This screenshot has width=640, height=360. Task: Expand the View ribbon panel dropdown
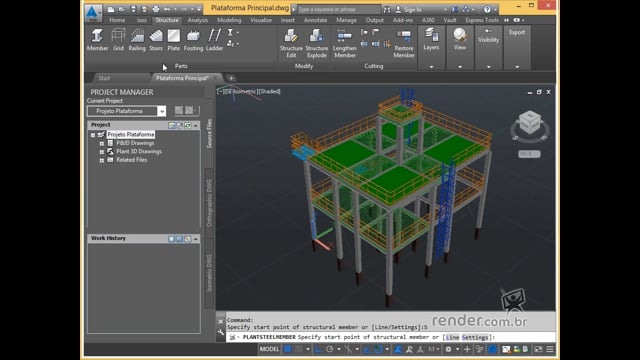coord(460,67)
